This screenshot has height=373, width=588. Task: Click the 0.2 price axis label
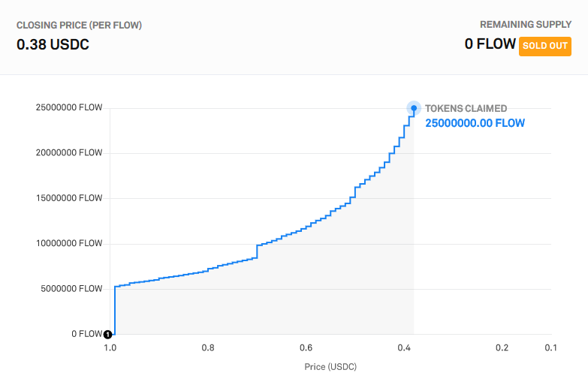pos(502,348)
